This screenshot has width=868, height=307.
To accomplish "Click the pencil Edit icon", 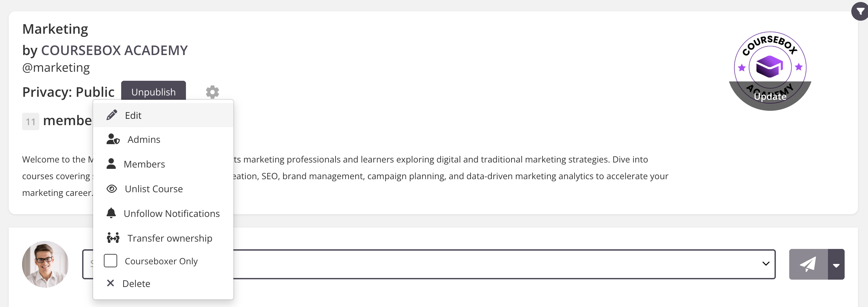I will (x=112, y=115).
